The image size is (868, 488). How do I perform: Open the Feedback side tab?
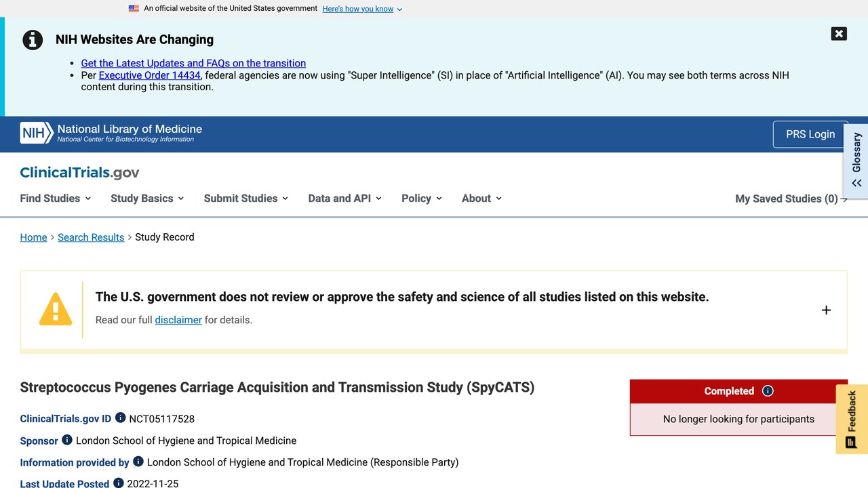(x=852, y=419)
